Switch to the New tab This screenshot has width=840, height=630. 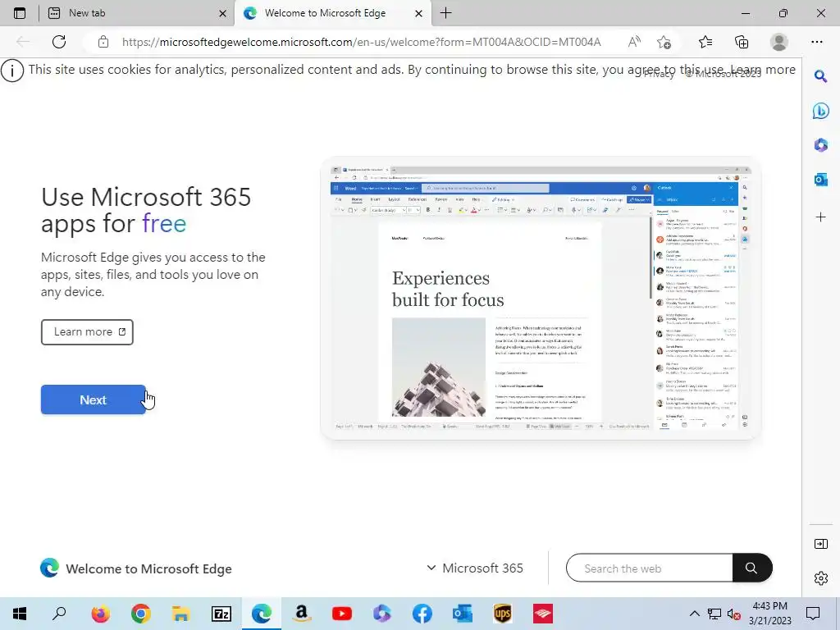click(134, 13)
